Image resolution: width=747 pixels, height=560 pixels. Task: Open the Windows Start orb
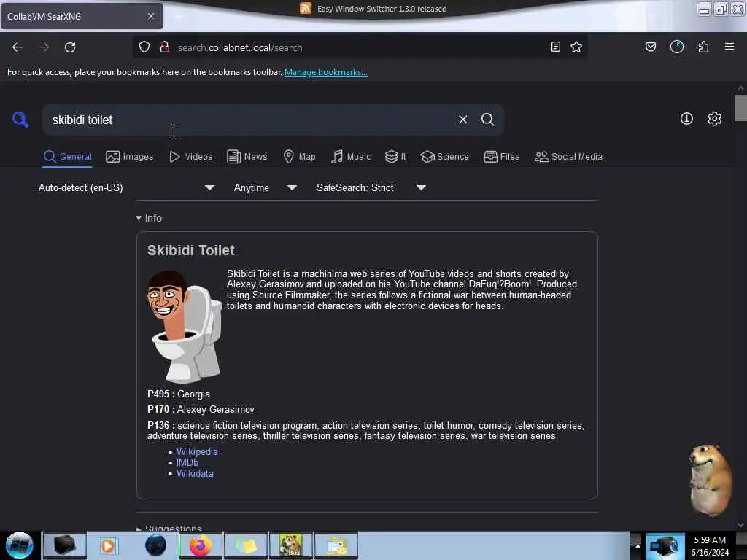pos(20,545)
